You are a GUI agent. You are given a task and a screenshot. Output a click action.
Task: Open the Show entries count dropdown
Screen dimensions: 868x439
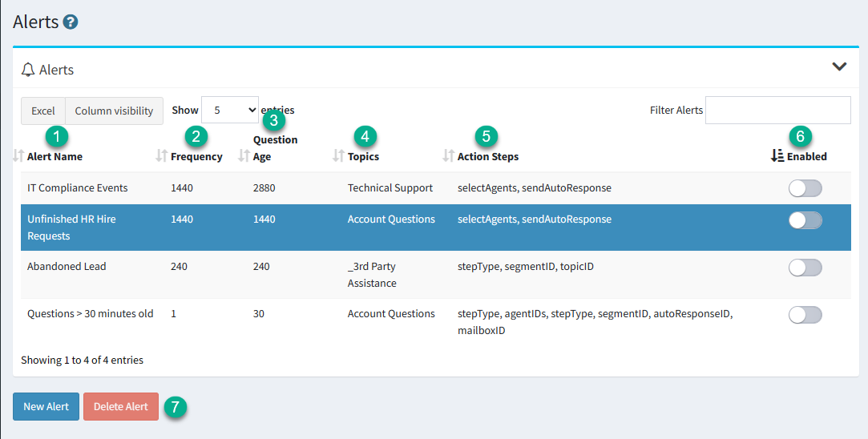(x=230, y=111)
